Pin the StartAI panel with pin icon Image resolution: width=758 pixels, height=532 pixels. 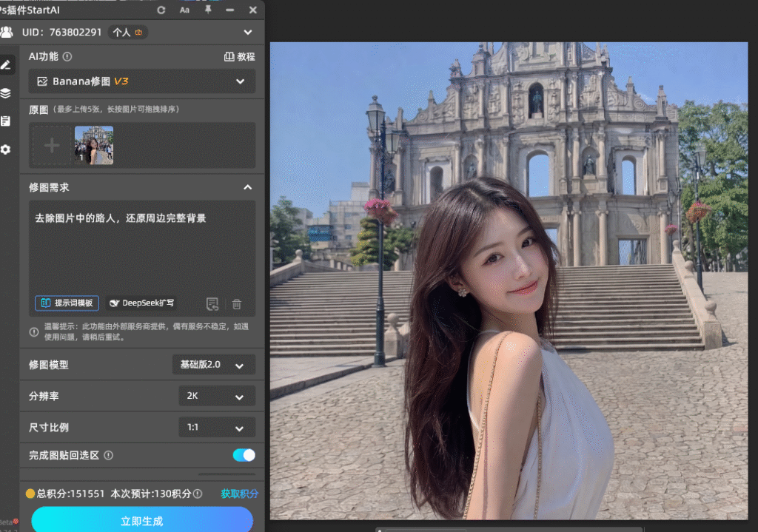[208, 10]
